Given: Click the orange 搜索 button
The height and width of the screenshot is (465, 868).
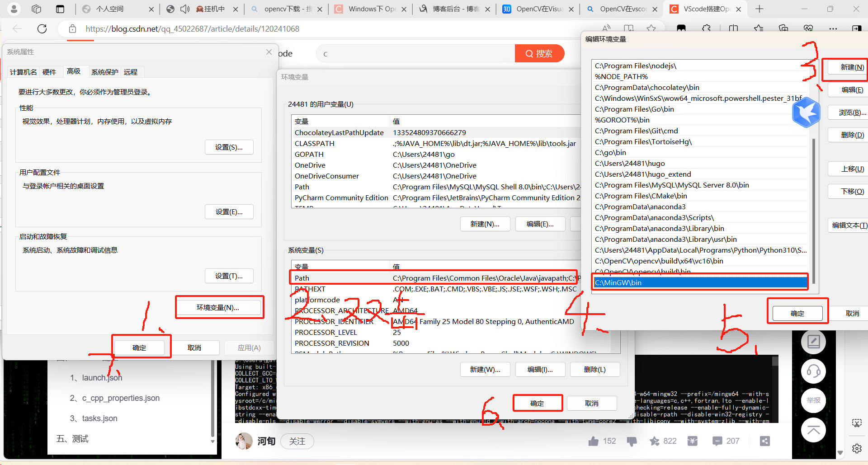Looking at the screenshot, I should pos(539,53).
